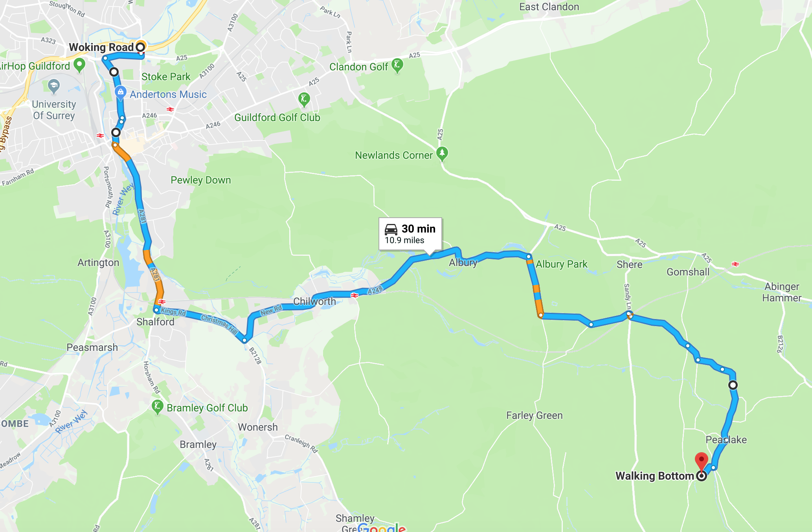Click the Albury Park place label
Image resolution: width=812 pixels, height=532 pixels.
click(562, 264)
